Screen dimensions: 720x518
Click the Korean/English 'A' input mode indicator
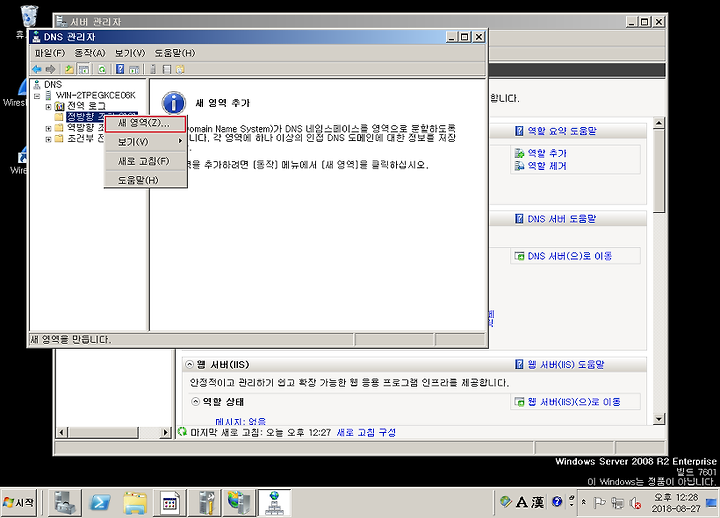point(522,502)
